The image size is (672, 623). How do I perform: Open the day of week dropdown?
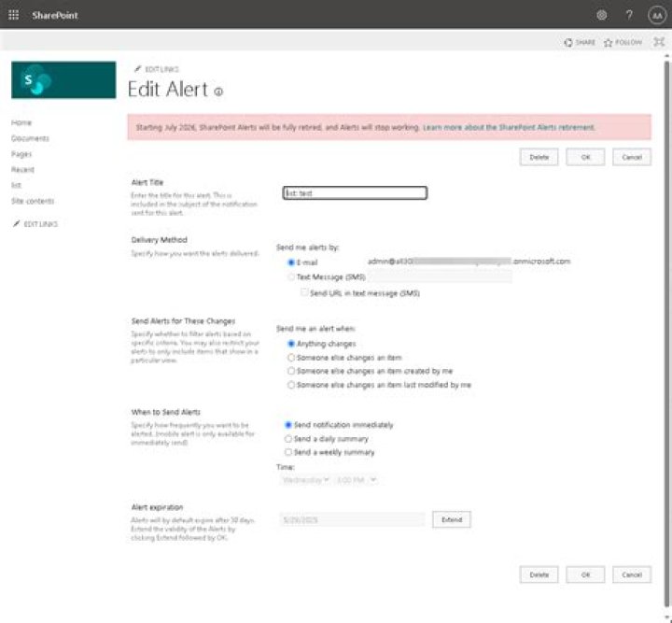(x=305, y=480)
